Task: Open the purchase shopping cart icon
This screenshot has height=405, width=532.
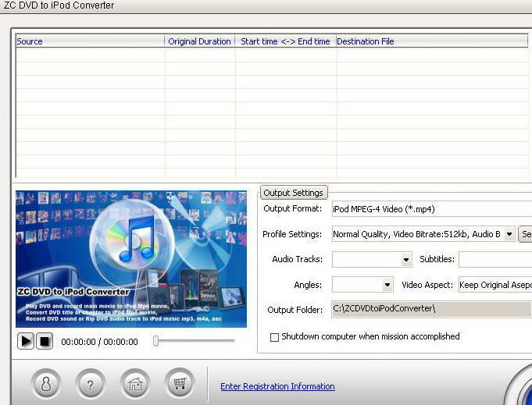Action: coord(180,383)
